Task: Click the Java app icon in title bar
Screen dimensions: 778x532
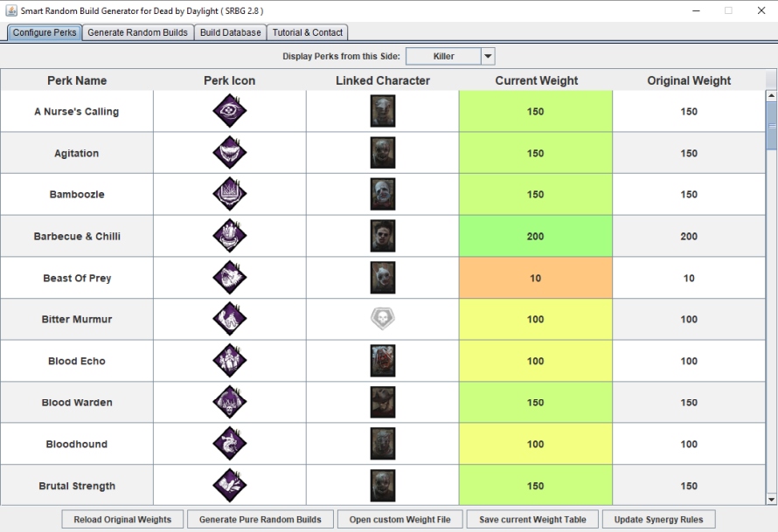Action: pos(10,10)
